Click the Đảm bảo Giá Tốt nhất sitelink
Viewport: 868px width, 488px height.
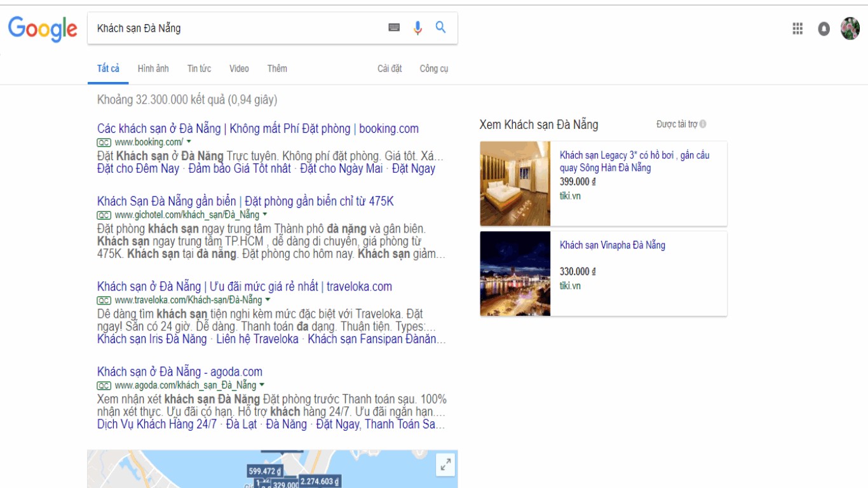pyautogui.click(x=240, y=168)
